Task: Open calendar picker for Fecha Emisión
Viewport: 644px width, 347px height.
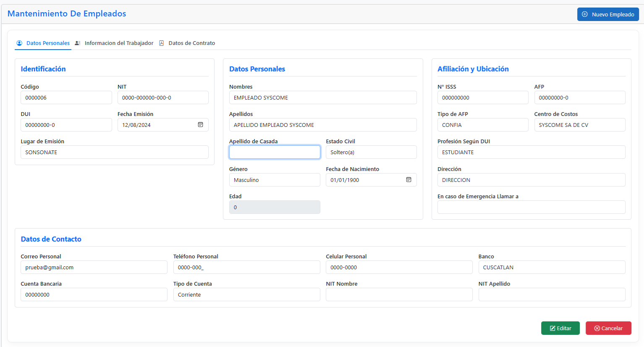Action: (x=200, y=125)
